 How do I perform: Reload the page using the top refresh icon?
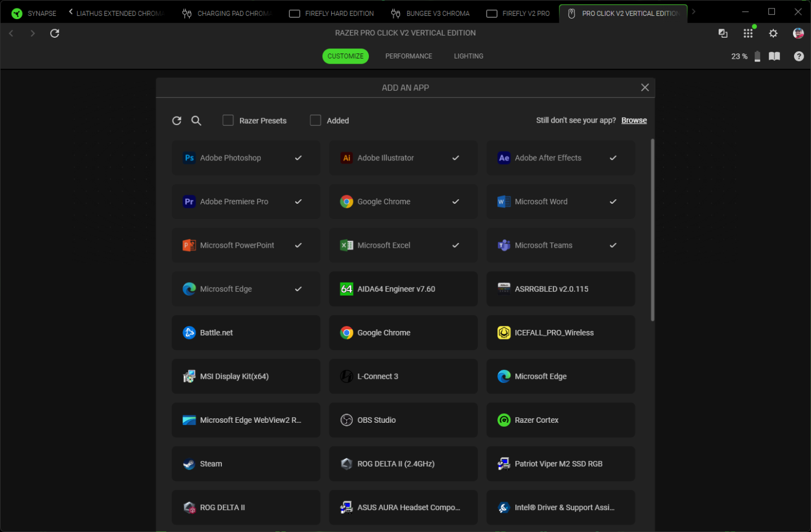point(55,33)
